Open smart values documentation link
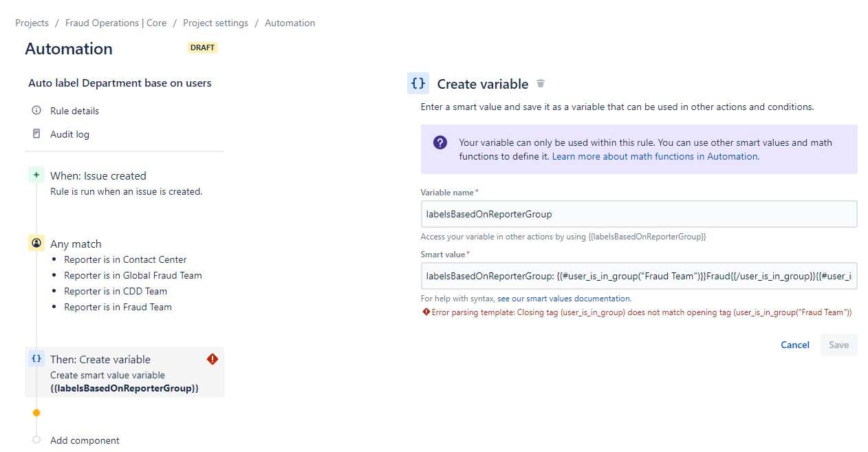 (563, 299)
